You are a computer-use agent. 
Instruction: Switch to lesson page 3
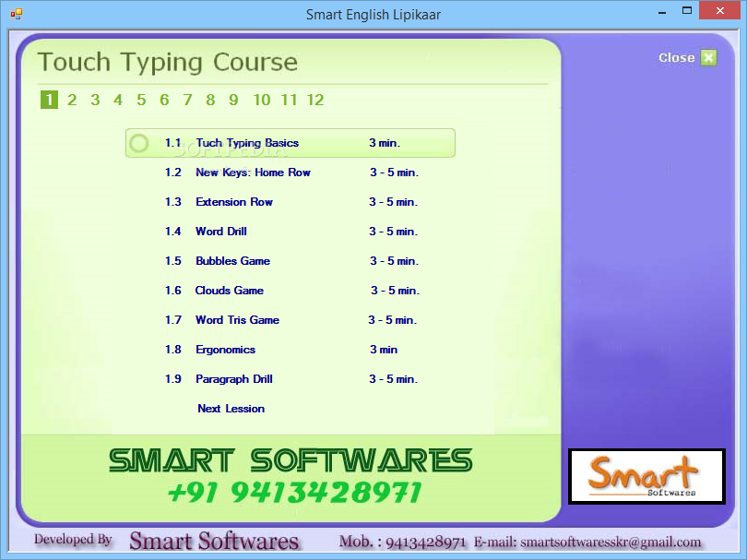(95, 100)
